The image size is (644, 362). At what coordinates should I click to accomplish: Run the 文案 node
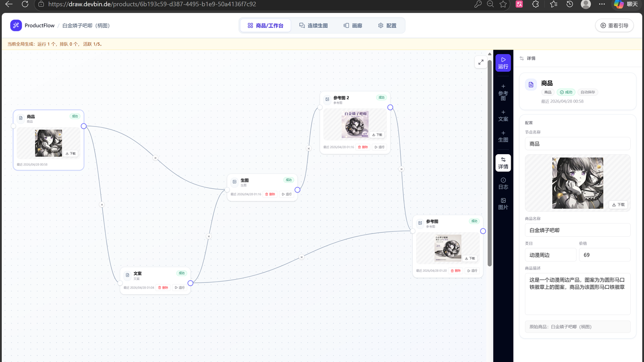[x=180, y=287]
